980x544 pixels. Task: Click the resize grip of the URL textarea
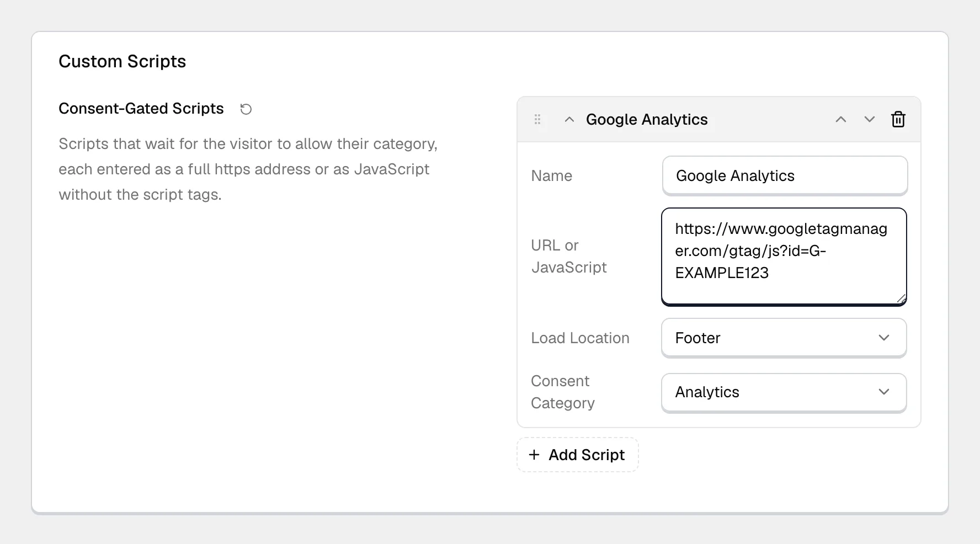(x=901, y=298)
